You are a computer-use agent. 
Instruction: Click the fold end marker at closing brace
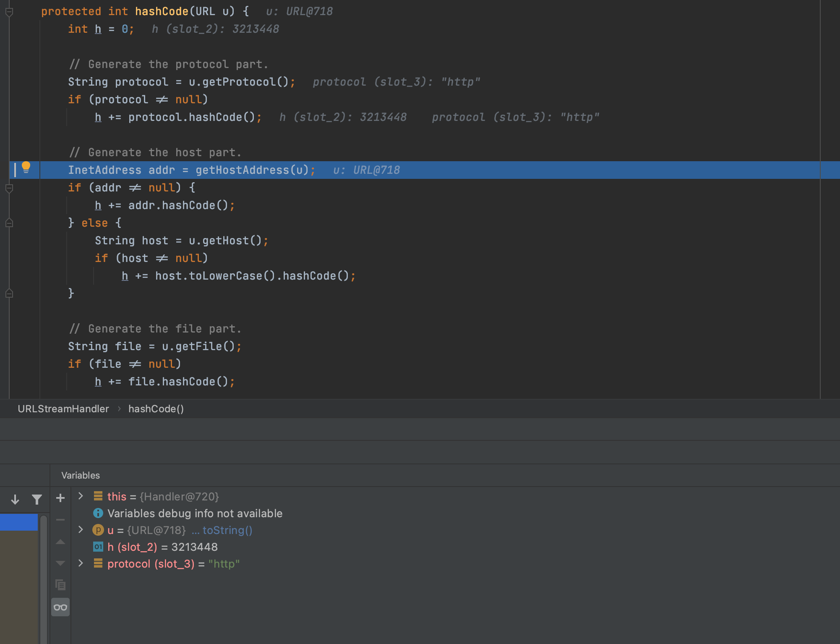9,293
